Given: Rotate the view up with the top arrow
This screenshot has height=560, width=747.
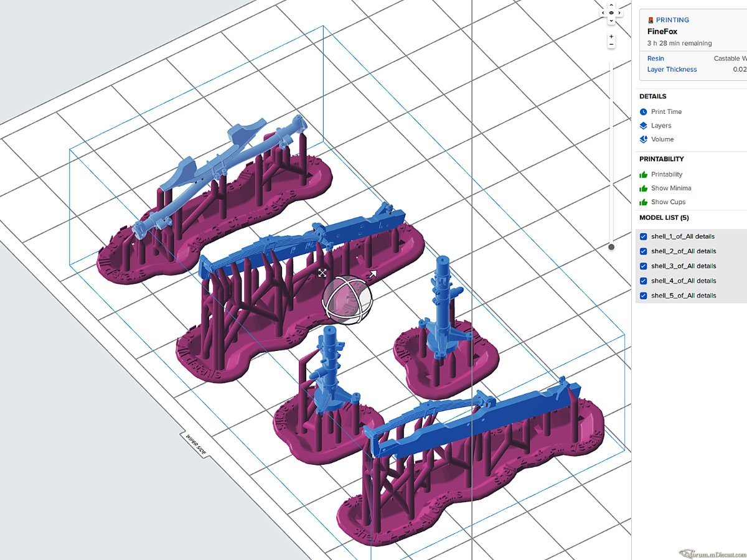Looking at the screenshot, I should [611, 4].
